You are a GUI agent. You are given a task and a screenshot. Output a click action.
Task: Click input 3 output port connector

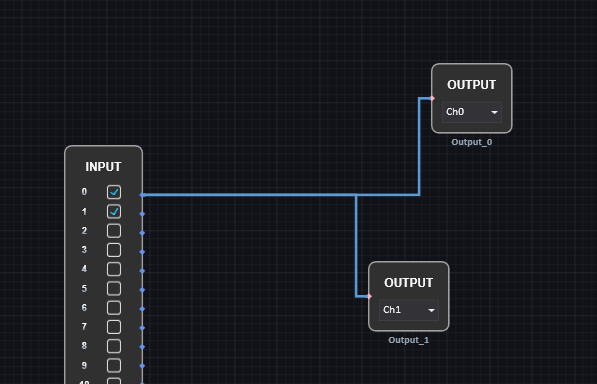(x=142, y=252)
